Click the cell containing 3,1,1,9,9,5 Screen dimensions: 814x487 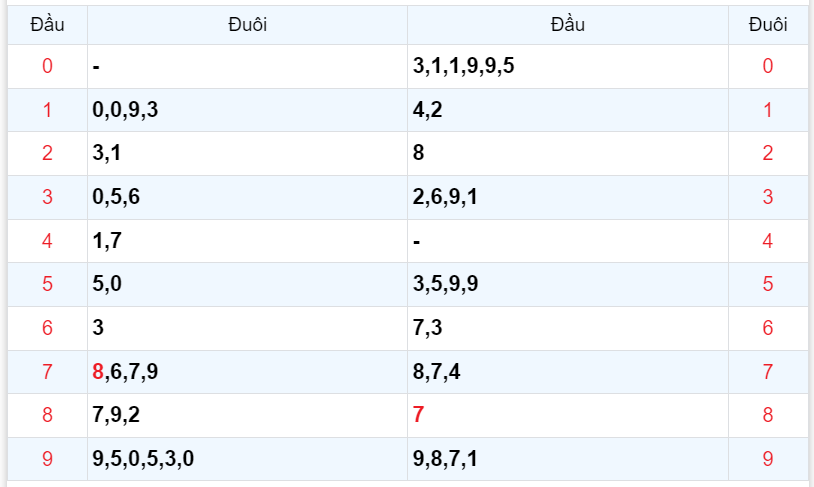point(463,67)
